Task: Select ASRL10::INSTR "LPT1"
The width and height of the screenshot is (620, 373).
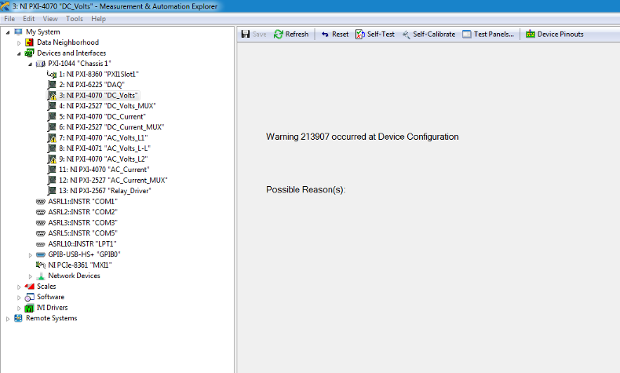Action: pyautogui.click(x=82, y=244)
